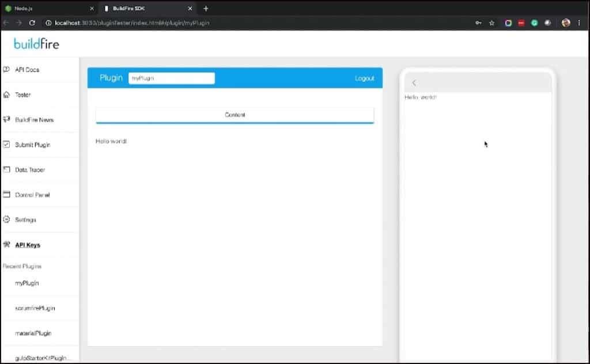Click the Control Panel icon
590x364 pixels.
click(x=6, y=195)
